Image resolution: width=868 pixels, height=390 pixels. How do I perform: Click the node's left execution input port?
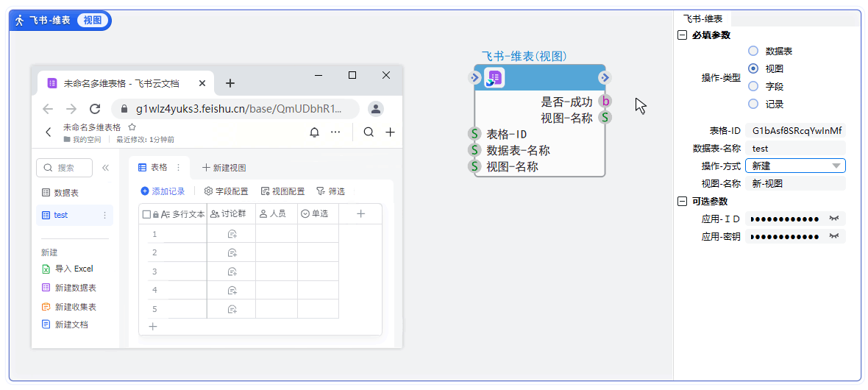click(x=474, y=77)
